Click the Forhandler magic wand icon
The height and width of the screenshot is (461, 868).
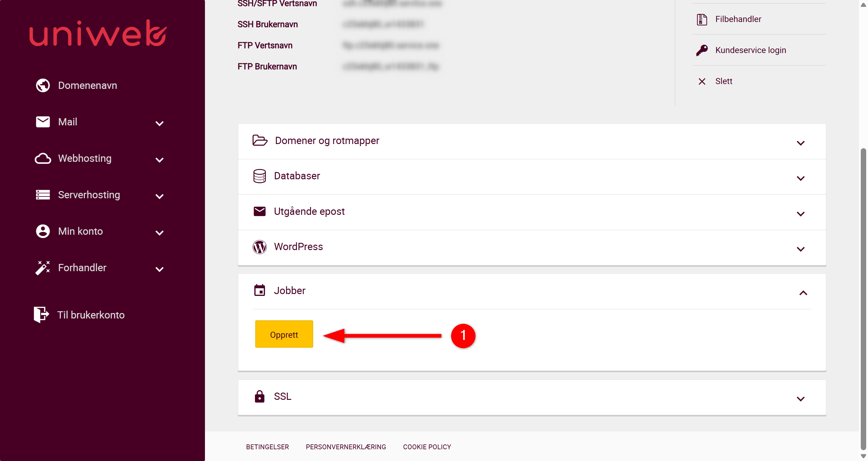43,268
